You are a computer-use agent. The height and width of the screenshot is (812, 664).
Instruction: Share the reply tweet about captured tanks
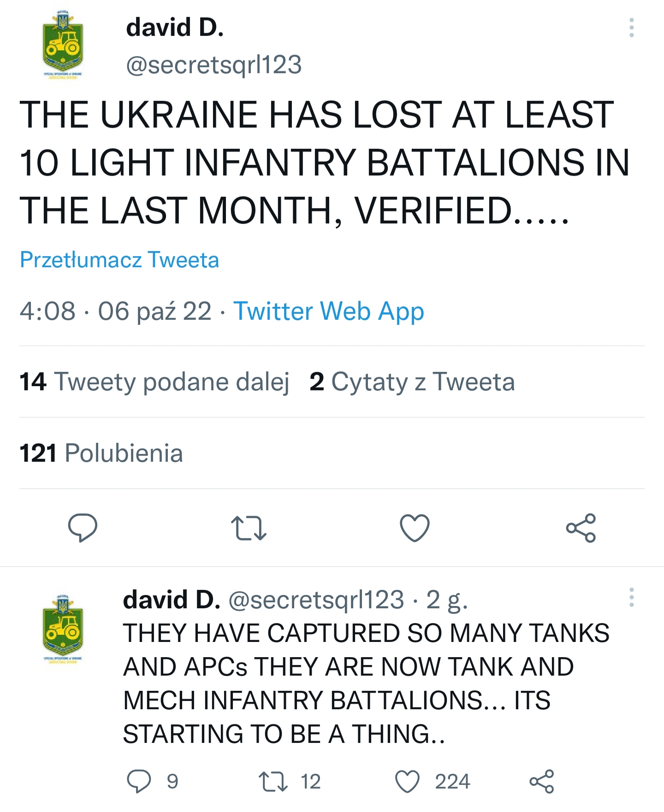542,781
